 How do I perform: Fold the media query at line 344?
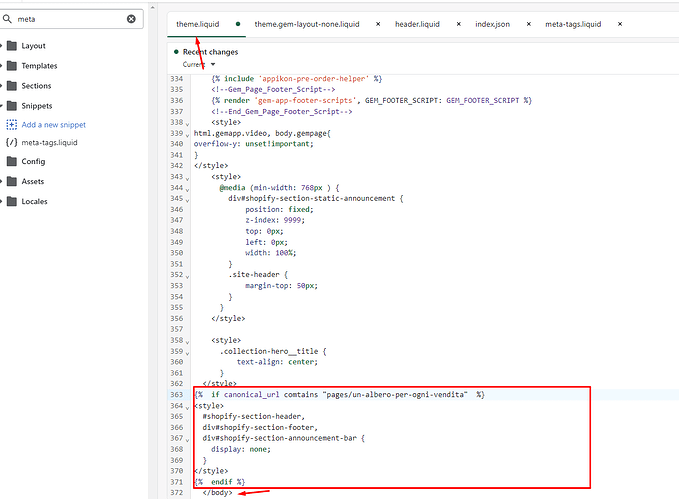coord(188,189)
